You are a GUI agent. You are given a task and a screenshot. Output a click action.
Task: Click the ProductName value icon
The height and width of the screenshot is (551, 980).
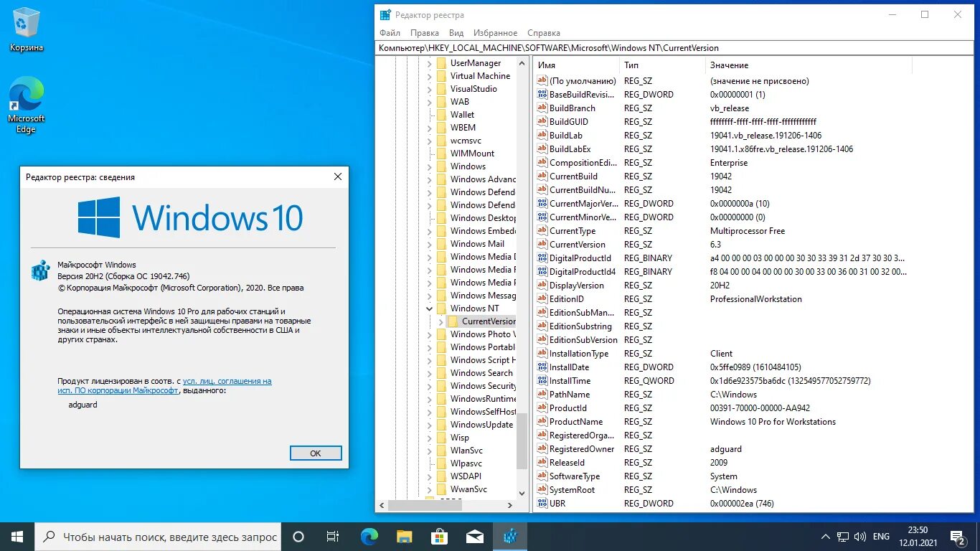542,422
